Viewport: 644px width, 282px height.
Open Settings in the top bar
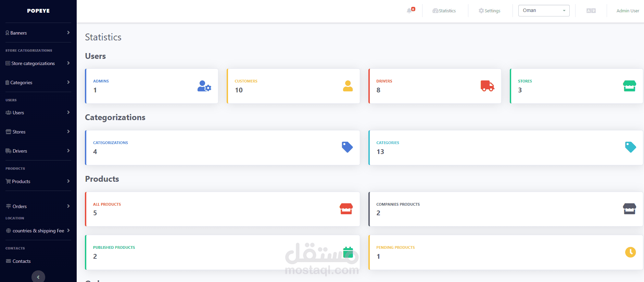coord(489,11)
